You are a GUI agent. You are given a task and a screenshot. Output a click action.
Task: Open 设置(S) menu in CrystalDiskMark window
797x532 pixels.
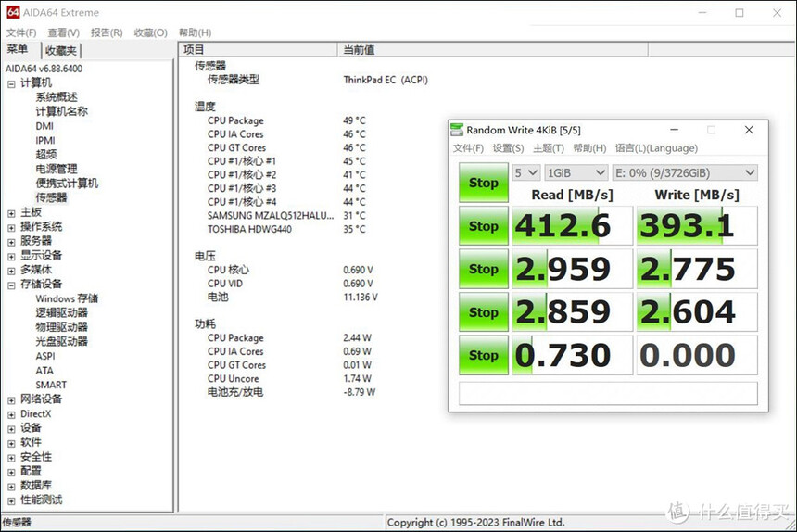(x=508, y=148)
